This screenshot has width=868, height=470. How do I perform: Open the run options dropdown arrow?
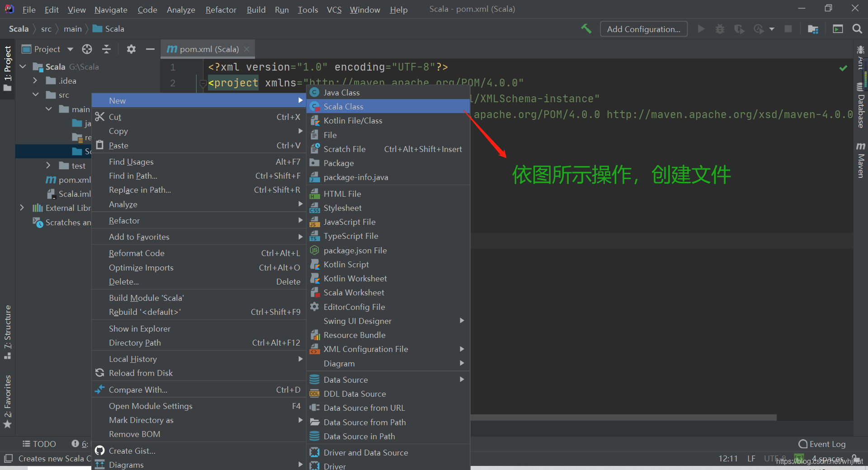(x=772, y=29)
